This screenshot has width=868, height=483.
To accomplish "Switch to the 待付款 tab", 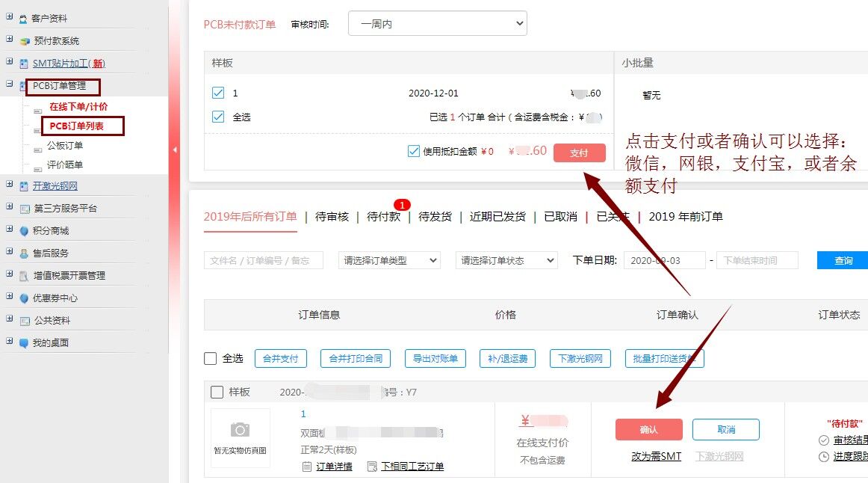I will click(x=383, y=217).
